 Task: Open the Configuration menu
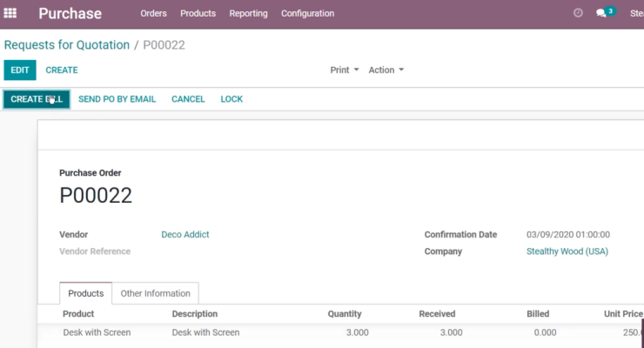pos(307,13)
